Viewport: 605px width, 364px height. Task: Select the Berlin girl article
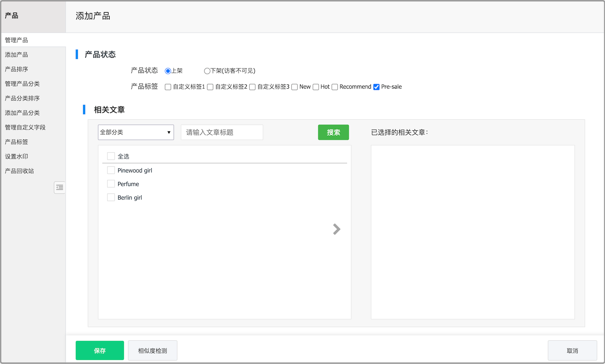click(x=111, y=197)
